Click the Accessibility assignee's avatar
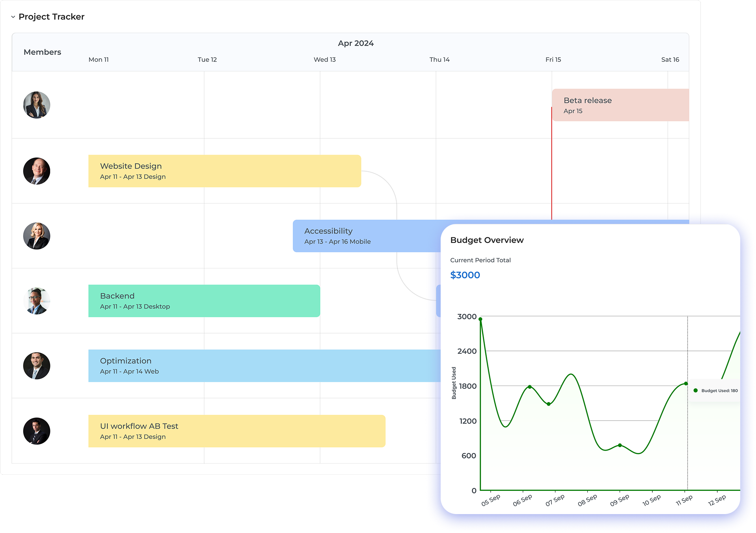Screen dimensions: 756x533 [x=37, y=236]
